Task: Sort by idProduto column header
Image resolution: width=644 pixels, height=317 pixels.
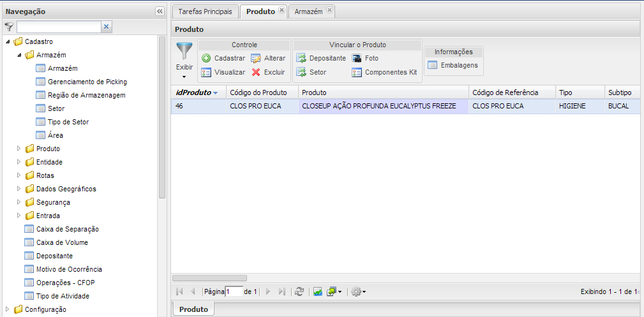Action: [x=198, y=92]
